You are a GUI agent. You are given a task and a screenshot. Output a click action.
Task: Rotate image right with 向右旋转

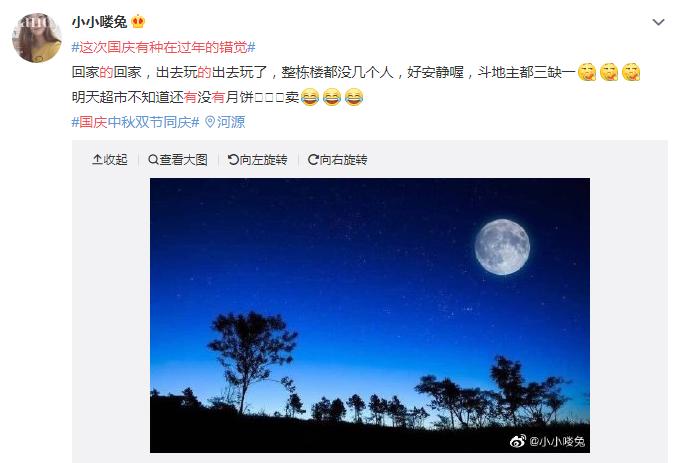pos(338,160)
